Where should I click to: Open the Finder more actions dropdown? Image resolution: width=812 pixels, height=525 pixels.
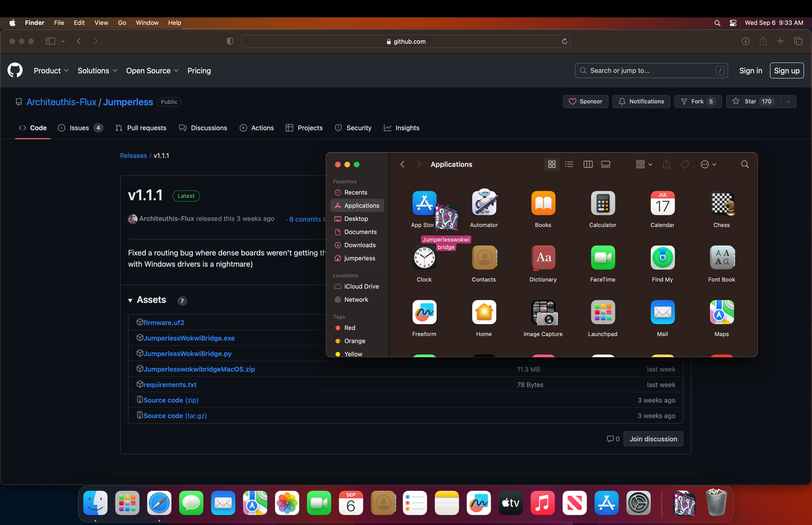click(x=708, y=164)
